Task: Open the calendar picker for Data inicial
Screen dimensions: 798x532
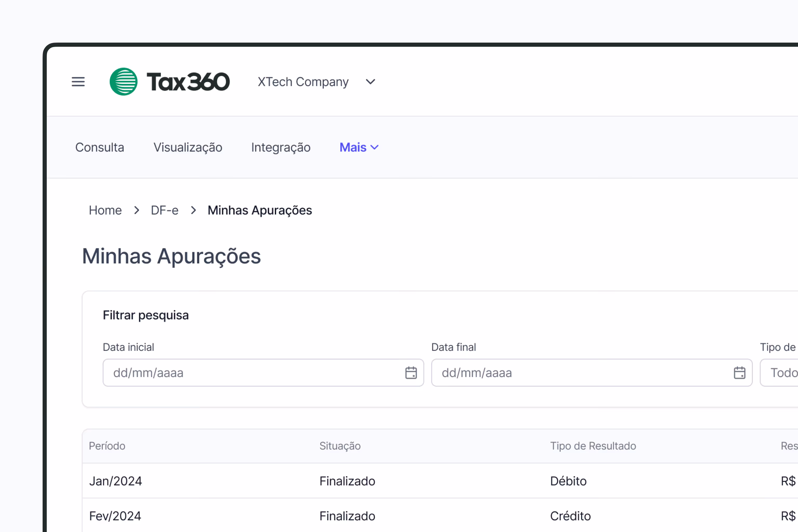Action: (411, 373)
